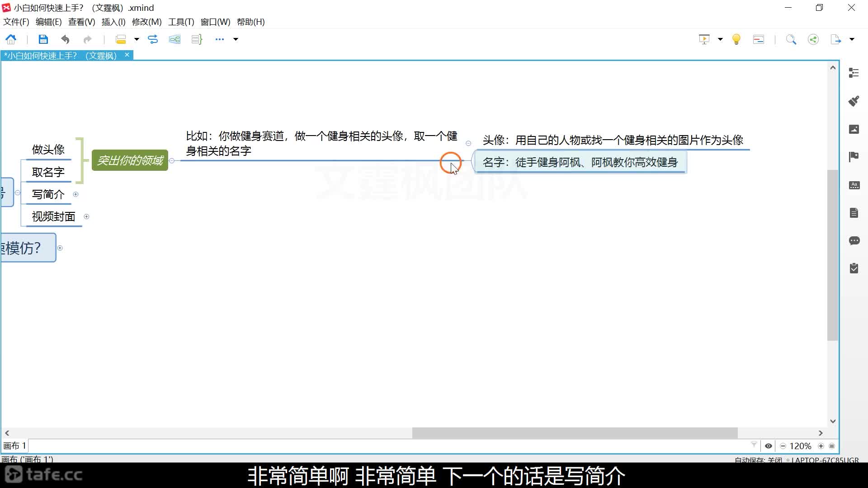Expand the 视频封面 topic
This screenshot has height=488, width=868.
[x=86, y=216]
